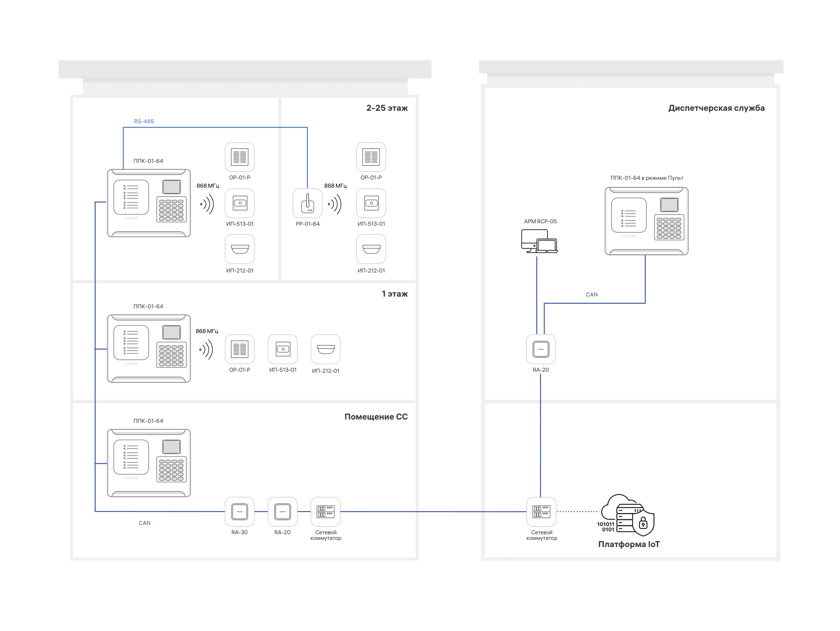The image size is (840, 631).
Task: Click the RS-485 line label
Action: tap(144, 122)
